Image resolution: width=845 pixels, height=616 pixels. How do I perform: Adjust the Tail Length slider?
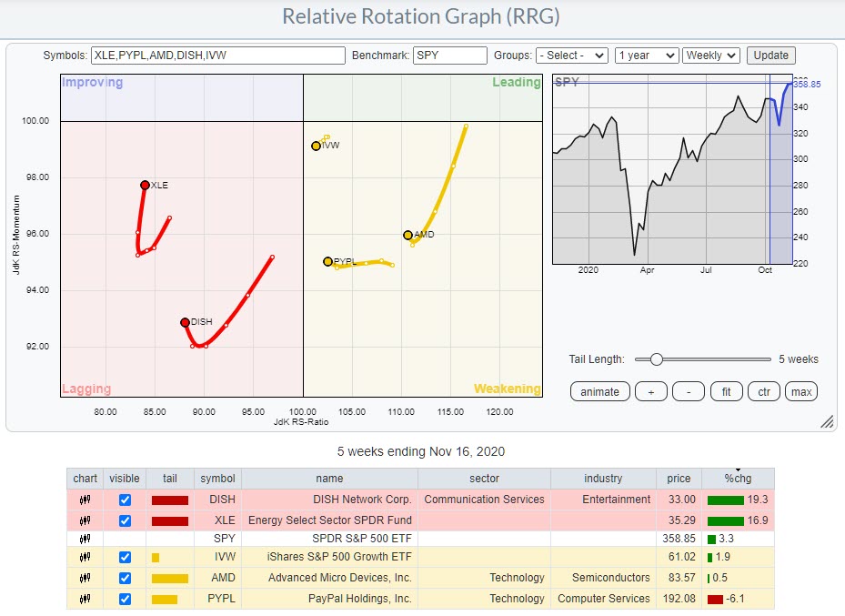[655, 359]
